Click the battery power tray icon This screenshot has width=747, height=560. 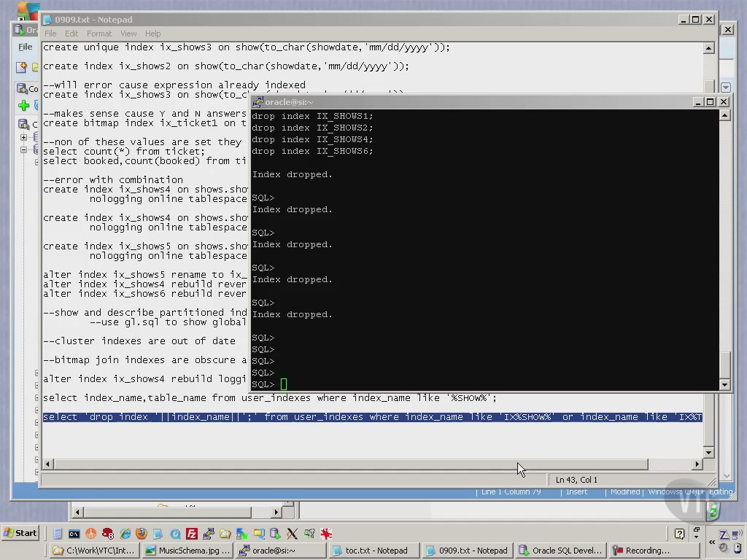(738, 548)
